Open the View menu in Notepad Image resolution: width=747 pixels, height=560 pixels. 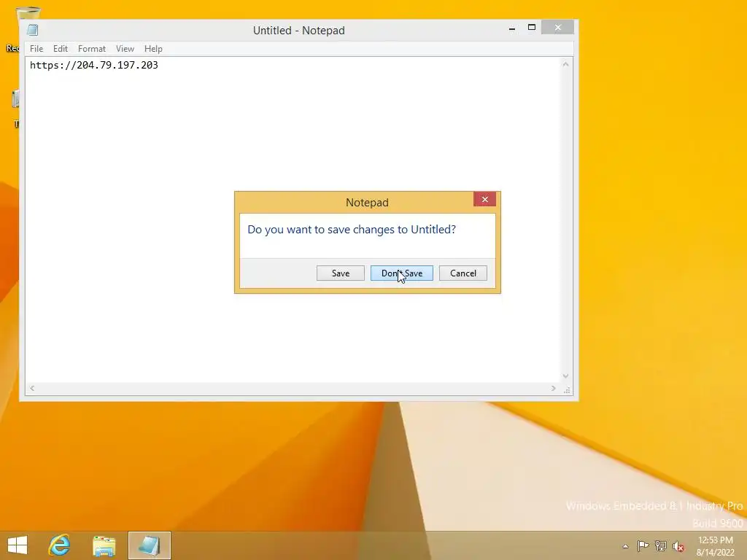coord(125,49)
